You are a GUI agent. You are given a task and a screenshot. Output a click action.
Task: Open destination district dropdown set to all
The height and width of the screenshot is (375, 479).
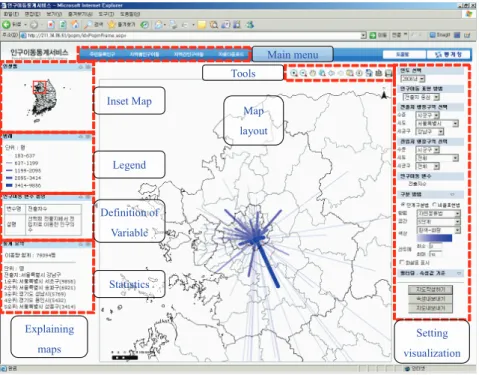tap(427, 166)
